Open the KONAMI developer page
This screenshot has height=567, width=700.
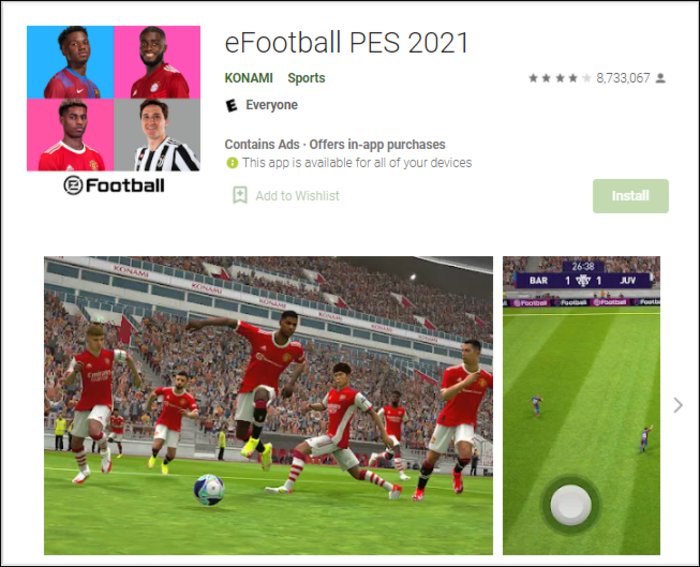click(x=249, y=78)
